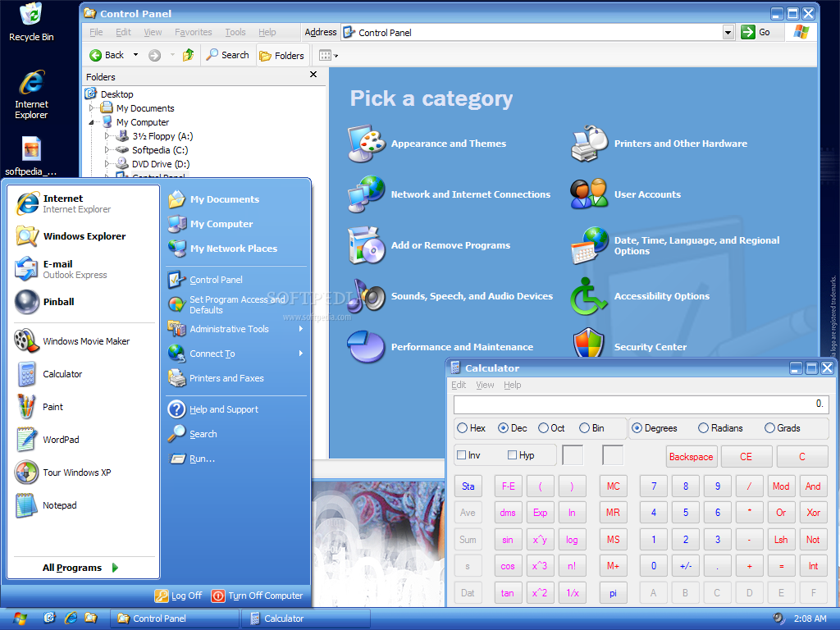
Task: Open Recycle Bin desktop icon
Action: point(31,21)
